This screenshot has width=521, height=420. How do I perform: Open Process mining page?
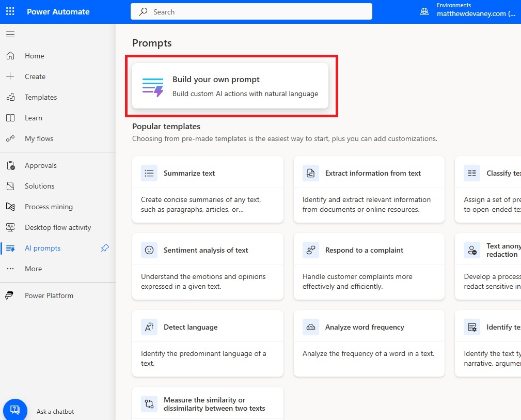[49, 207]
